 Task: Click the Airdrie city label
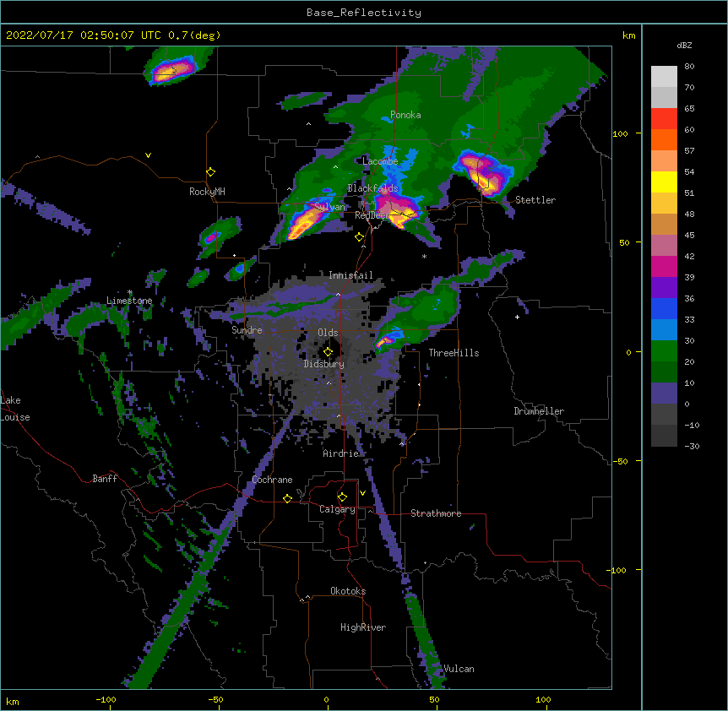(x=340, y=453)
